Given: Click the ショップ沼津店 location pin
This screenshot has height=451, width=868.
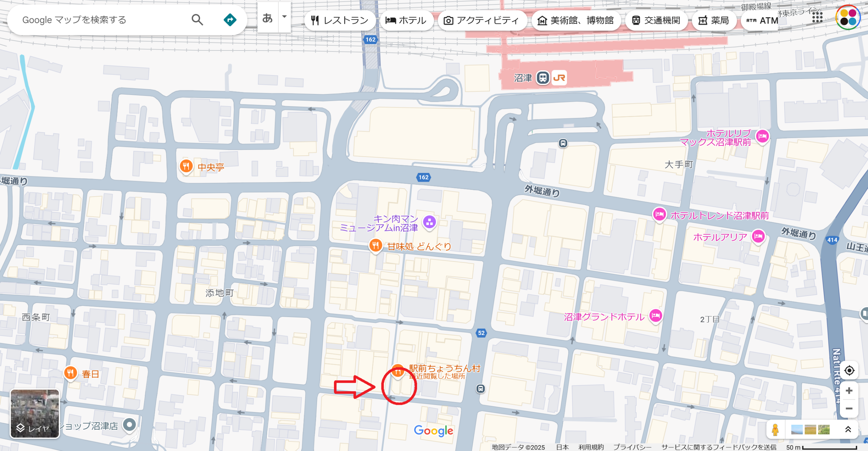Looking at the screenshot, I should (x=129, y=425).
